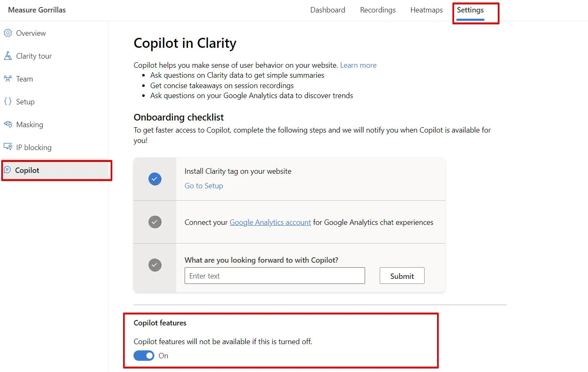Click the IP blocking icon

pos(8,147)
